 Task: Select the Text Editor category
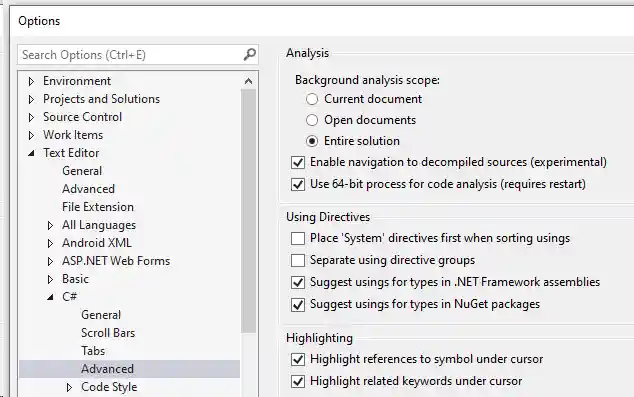point(71,153)
